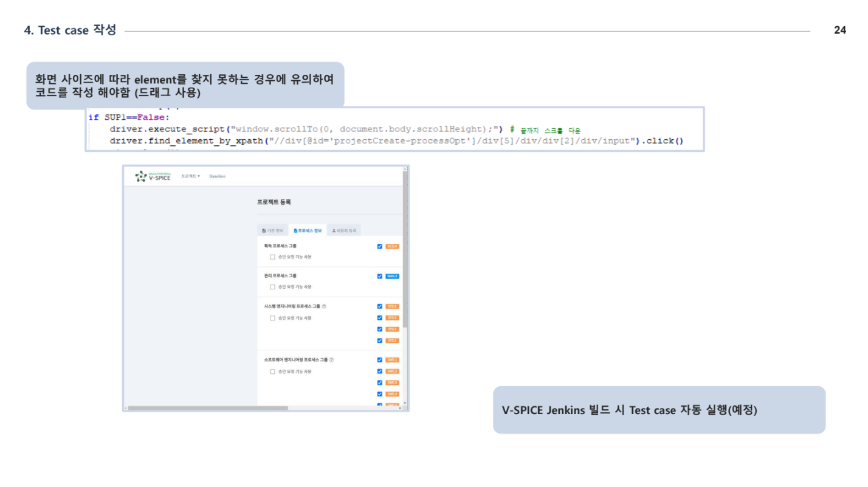Viewport: 868px width, 487px height.
Task: Enable 승인 요청 기능 사용 under 획득 프로세스 그룹
Action: click(x=272, y=257)
